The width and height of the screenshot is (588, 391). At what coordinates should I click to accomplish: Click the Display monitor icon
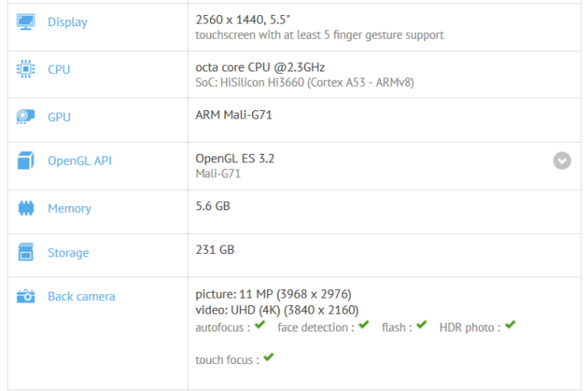pos(25,22)
